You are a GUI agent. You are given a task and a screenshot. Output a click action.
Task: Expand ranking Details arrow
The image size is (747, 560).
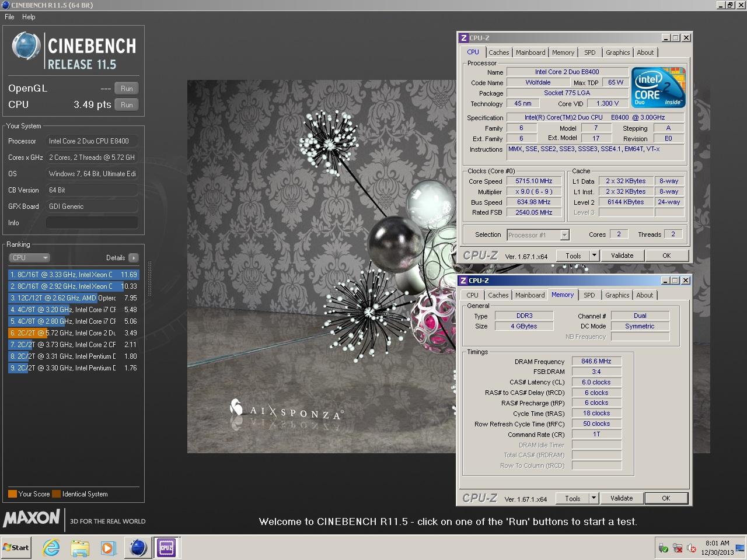click(x=134, y=258)
